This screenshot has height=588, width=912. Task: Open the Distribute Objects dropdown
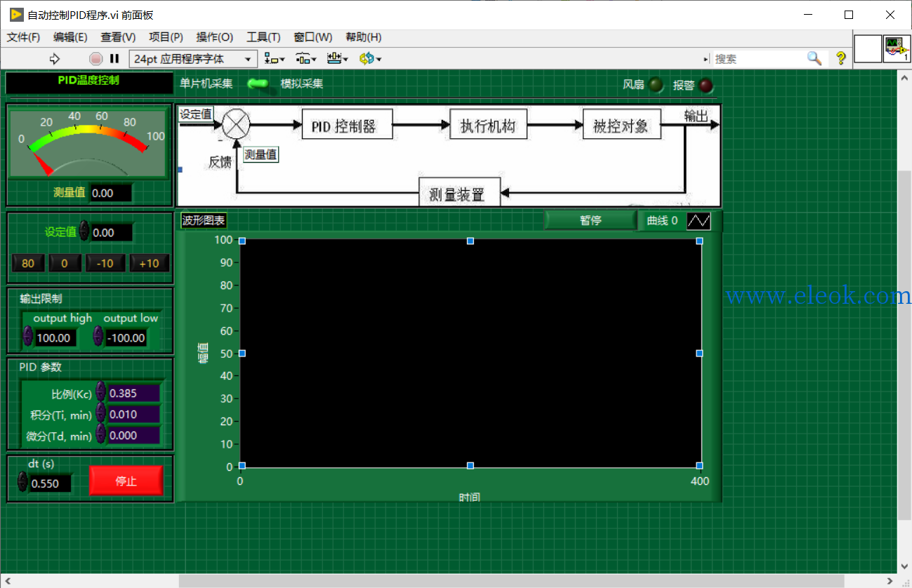point(305,59)
